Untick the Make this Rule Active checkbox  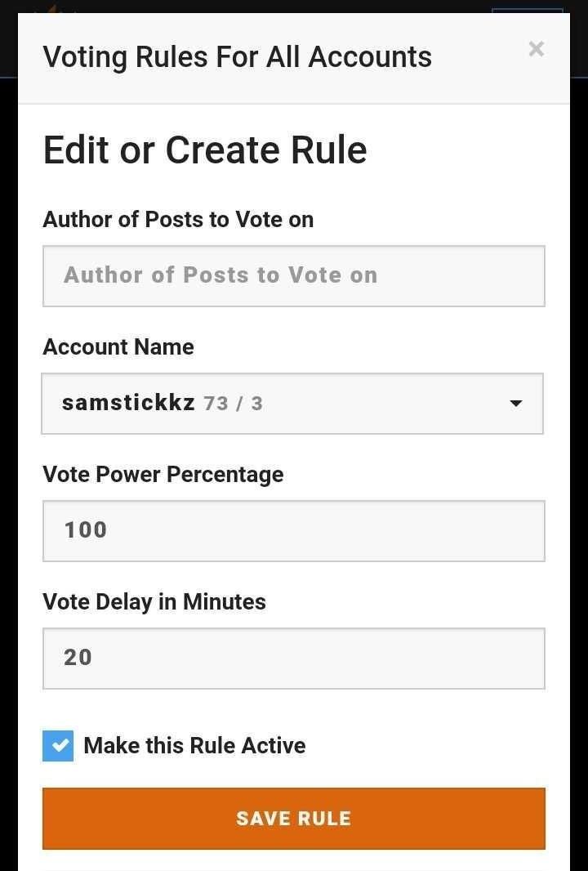click(58, 746)
